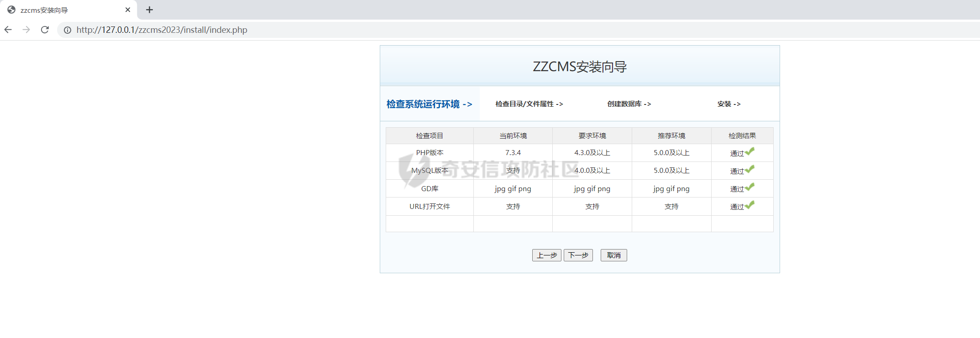Click the 推荐环境 column header
Screen dimensions: 980x338
pos(671,136)
